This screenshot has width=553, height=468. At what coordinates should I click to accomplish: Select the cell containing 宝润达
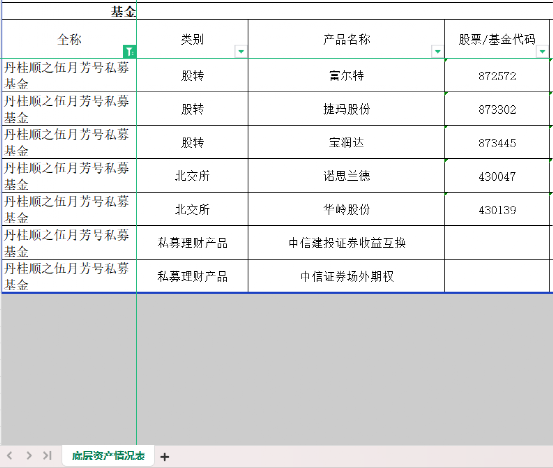coord(346,142)
